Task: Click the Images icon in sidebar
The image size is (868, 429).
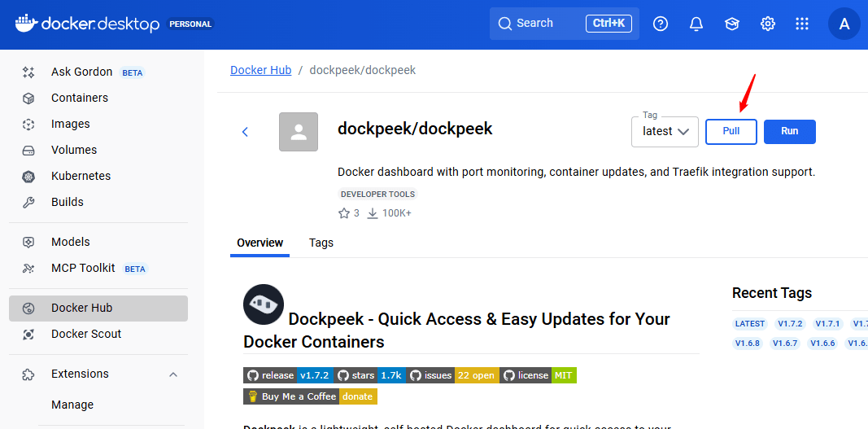Action: click(x=28, y=125)
